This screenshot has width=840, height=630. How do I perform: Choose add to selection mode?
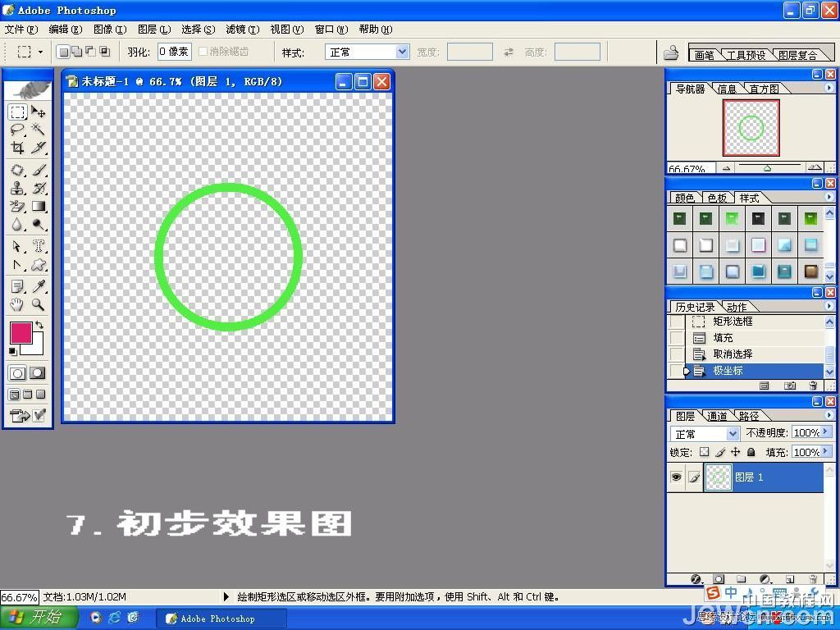coord(77,52)
